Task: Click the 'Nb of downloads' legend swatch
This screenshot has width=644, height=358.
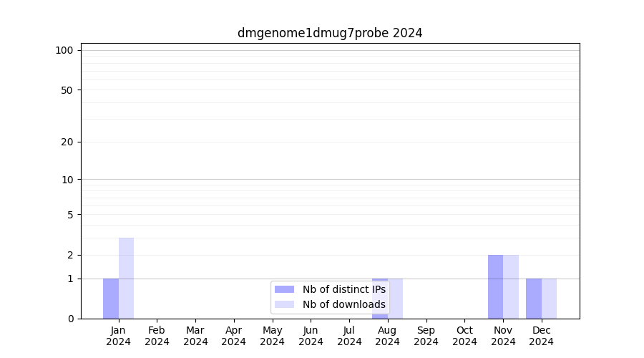Action: [284, 304]
